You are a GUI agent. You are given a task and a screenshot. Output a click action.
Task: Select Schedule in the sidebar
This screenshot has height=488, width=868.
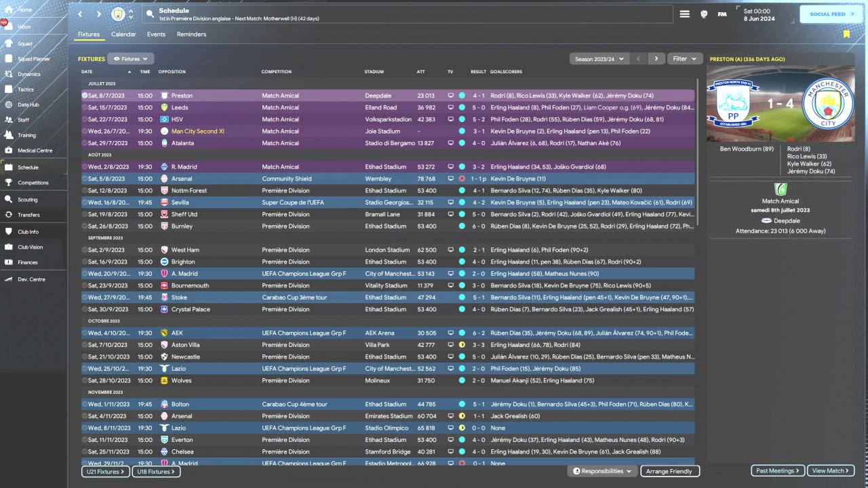click(34, 167)
